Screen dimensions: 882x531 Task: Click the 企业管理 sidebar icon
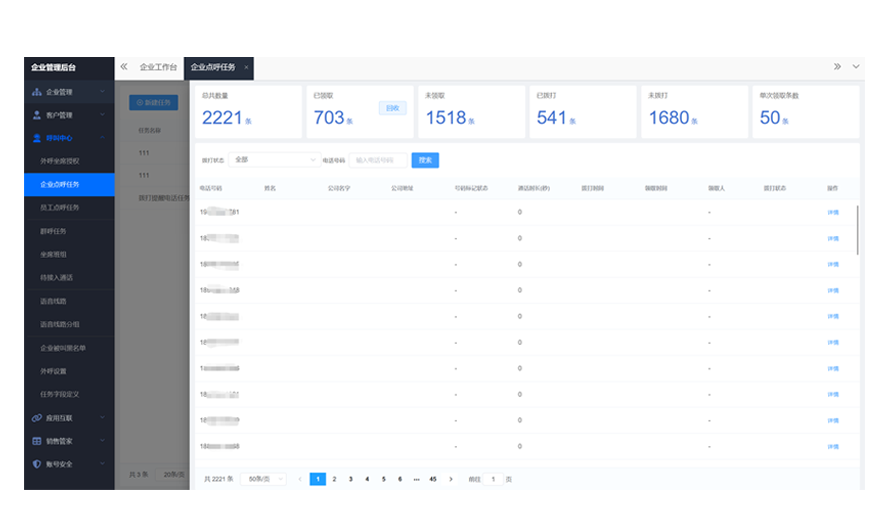point(37,92)
